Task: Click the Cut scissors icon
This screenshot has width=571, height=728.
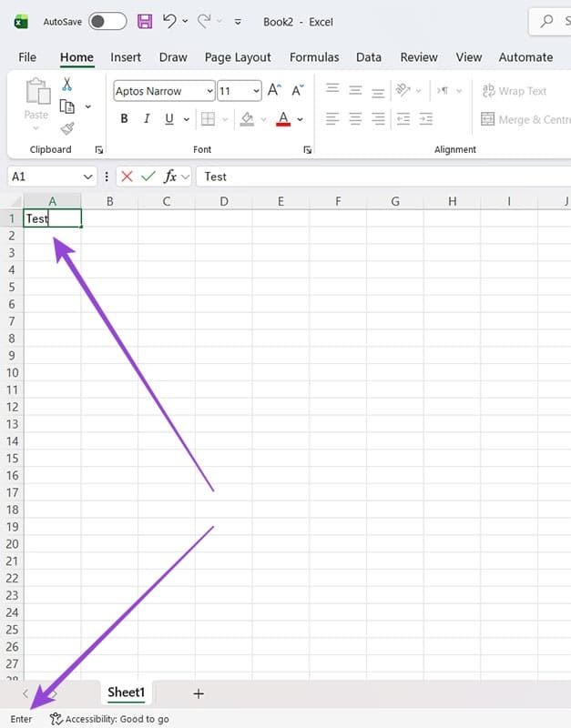Action: [x=66, y=85]
